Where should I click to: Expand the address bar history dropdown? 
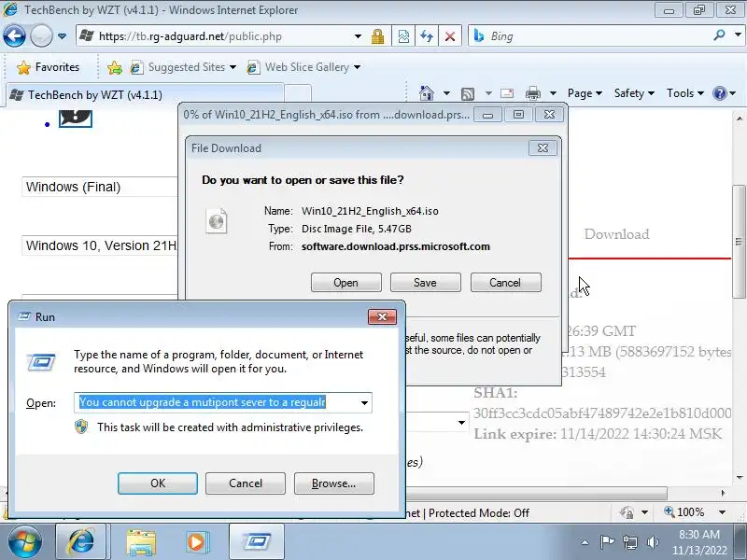[358, 36]
